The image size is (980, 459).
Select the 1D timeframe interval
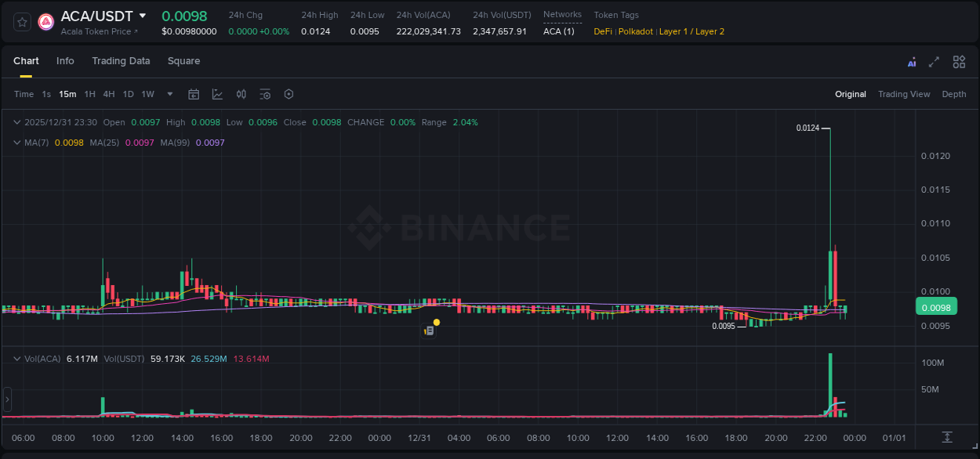pos(128,94)
